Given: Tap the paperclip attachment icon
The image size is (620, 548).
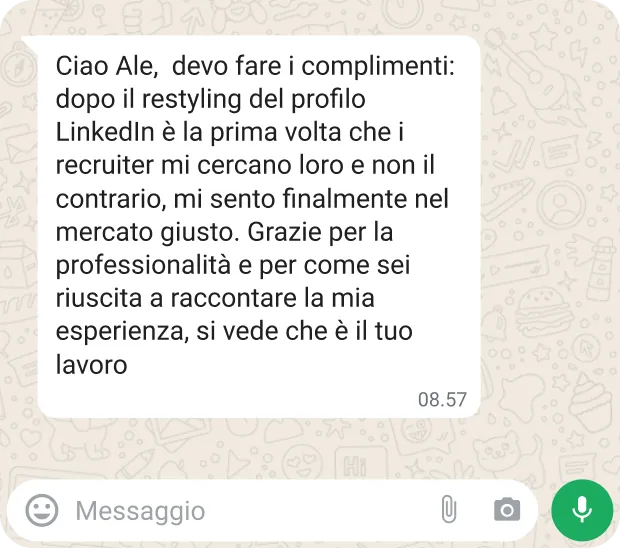Looking at the screenshot, I should (x=448, y=509).
